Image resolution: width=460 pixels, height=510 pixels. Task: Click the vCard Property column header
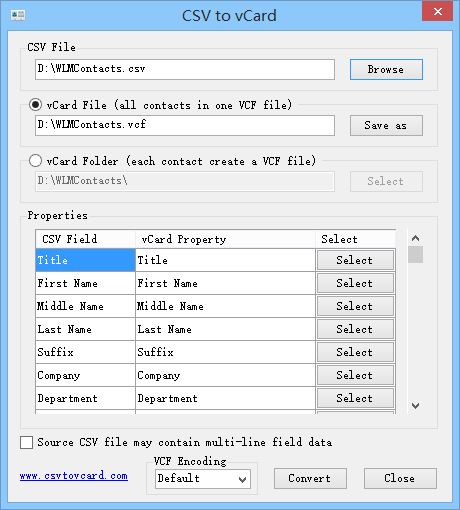pos(225,239)
